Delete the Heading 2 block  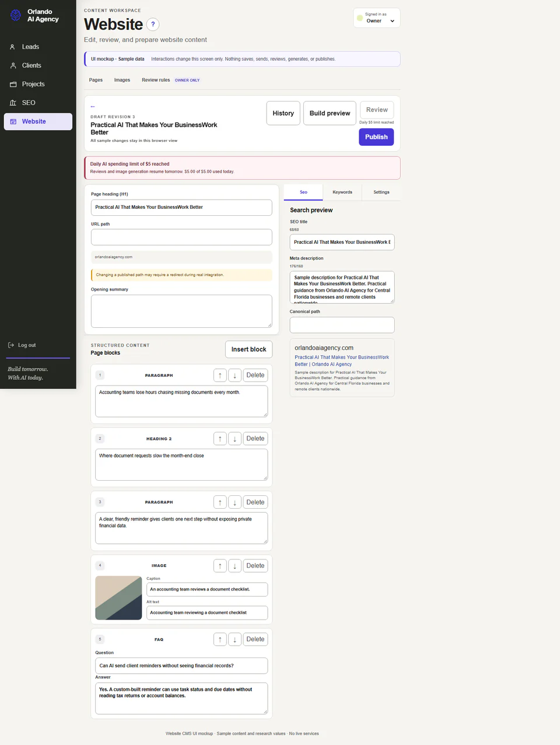click(256, 439)
